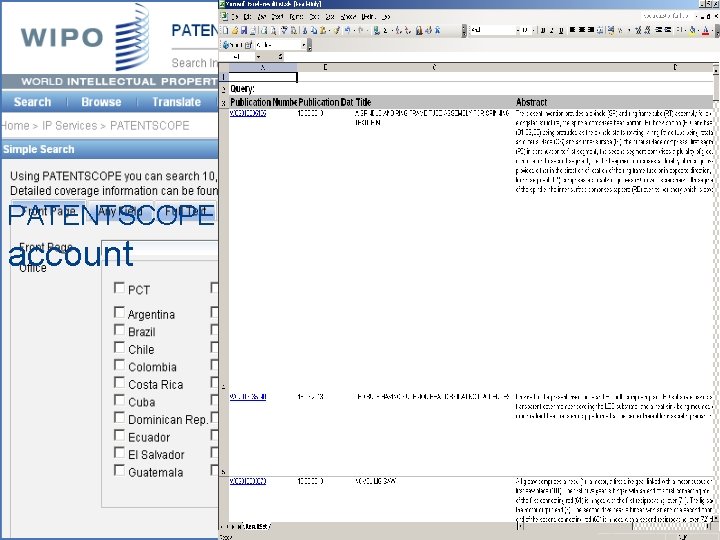Check the Costa Rica checkbox
The width and height of the screenshot is (720, 540).
point(119,382)
